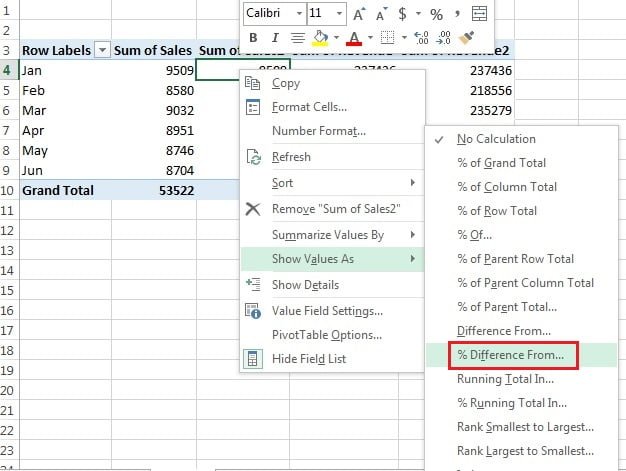Select No Calculation option
Viewport: 626px width, 471px height.
pyautogui.click(x=521, y=139)
